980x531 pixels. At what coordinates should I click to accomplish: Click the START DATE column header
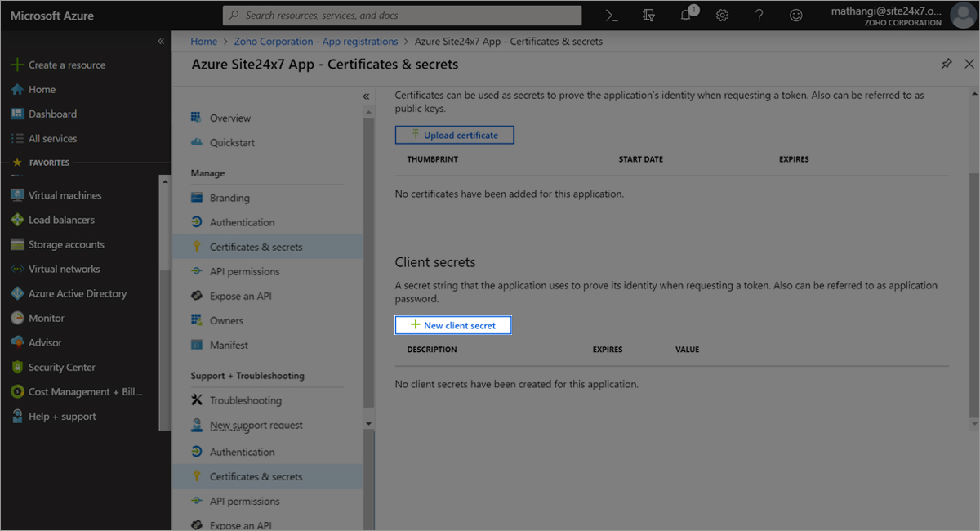[x=641, y=159]
